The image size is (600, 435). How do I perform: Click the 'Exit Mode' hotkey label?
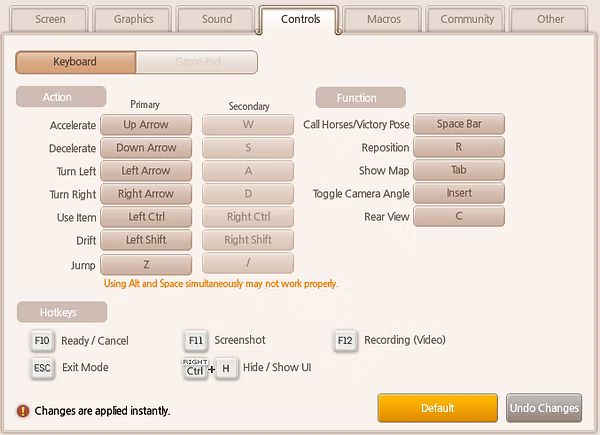click(x=85, y=368)
